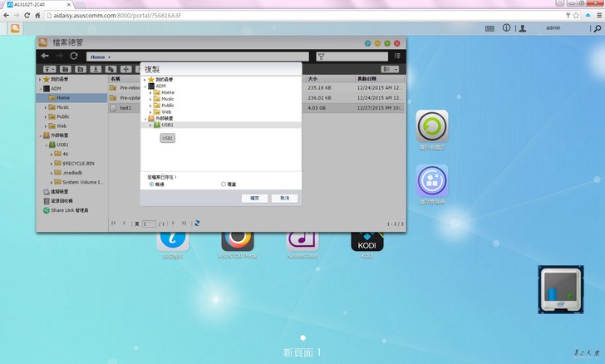Open the purple App Central desktop icon
This screenshot has width=605, height=364.
[432, 180]
